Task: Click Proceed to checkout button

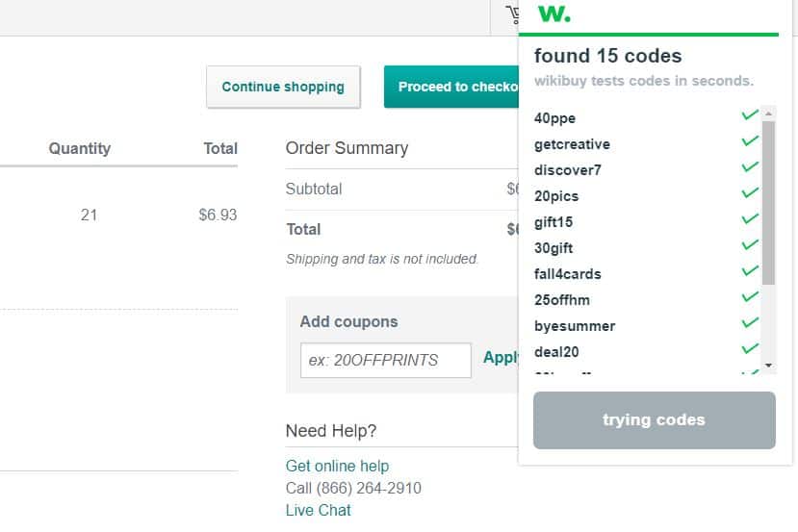Action: pos(451,87)
